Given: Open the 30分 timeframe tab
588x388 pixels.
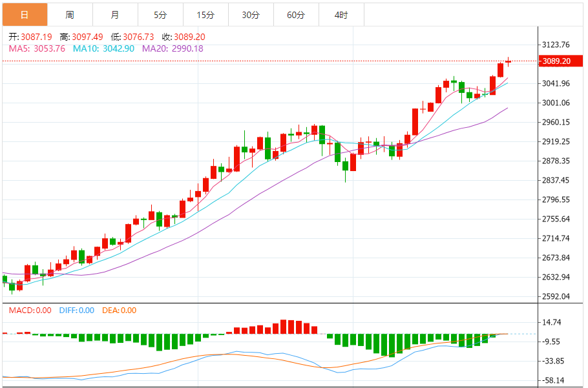Looking at the screenshot, I should [251, 15].
